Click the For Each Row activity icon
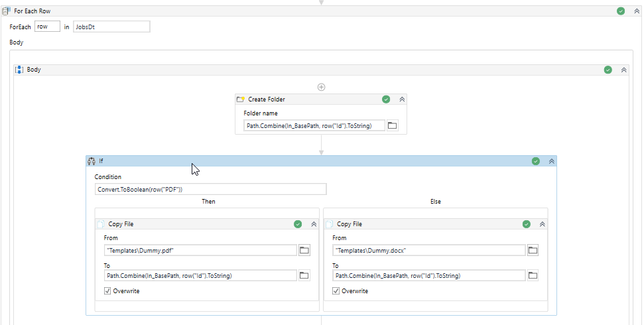Image resolution: width=644 pixels, height=325 pixels. pyautogui.click(x=6, y=11)
